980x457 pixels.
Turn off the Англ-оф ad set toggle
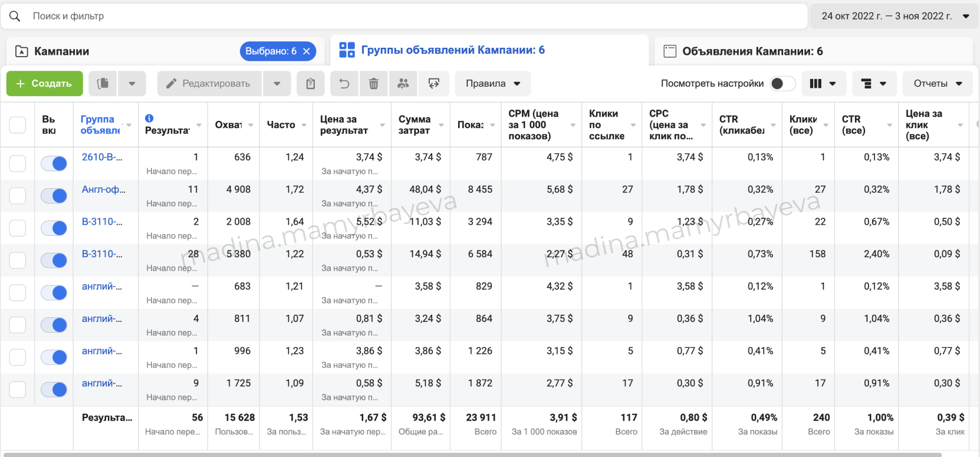pyautogui.click(x=54, y=196)
